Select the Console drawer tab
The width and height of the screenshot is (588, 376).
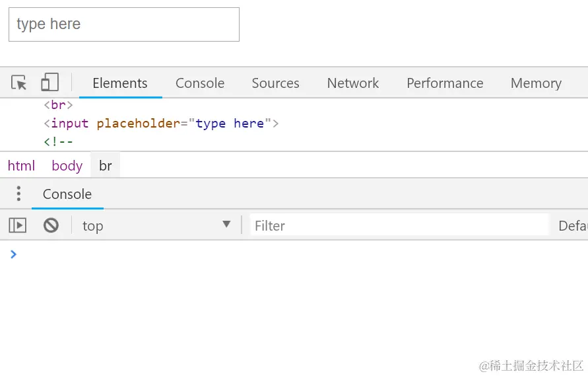click(67, 194)
